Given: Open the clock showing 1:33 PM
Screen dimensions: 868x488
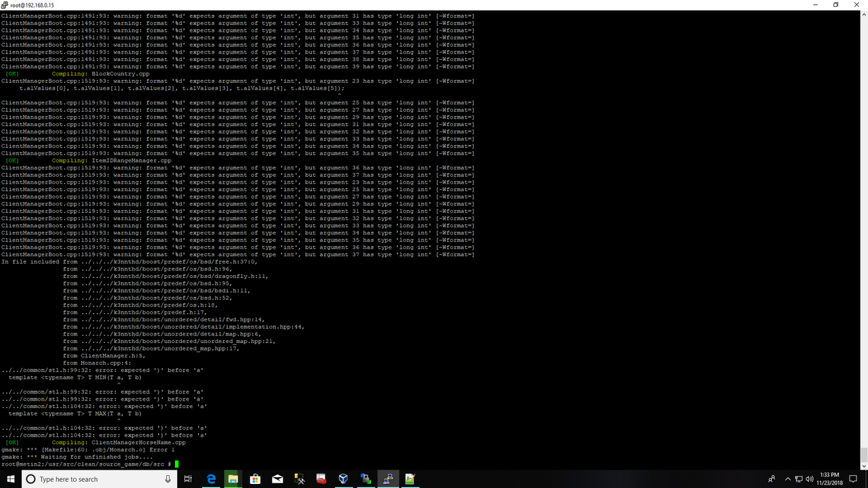Looking at the screenshot, I should coord(830,479).
